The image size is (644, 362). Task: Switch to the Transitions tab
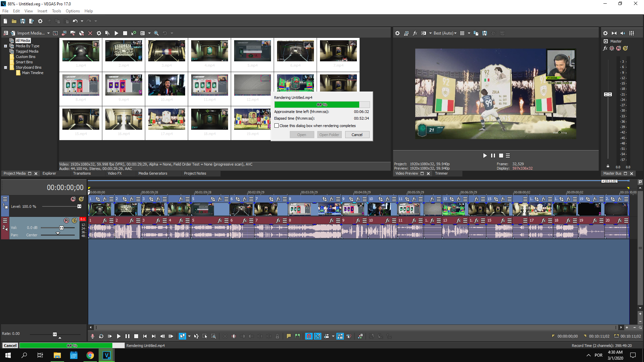pyautogui.click(x=82, y=174)
